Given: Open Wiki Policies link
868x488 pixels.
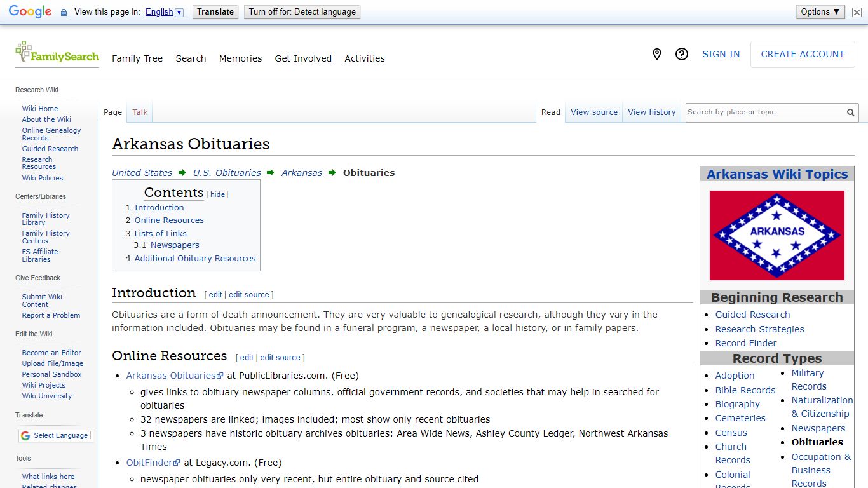Looking at the screenshot, I should (43, 178).
